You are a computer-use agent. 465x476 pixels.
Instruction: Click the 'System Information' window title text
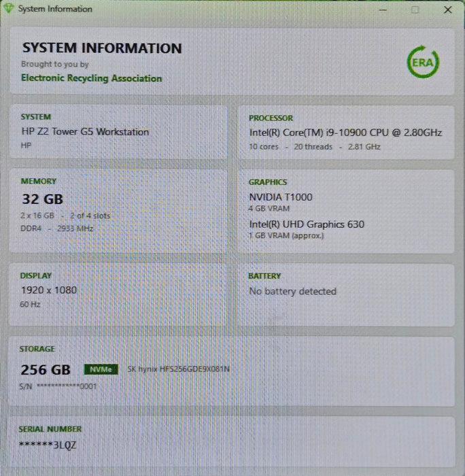pos(55,9)
